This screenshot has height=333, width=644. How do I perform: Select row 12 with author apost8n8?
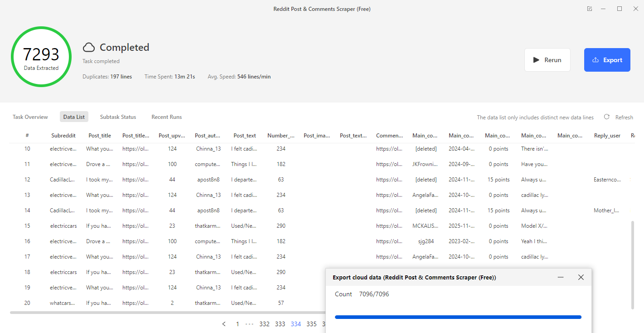(x=208, y=180)
